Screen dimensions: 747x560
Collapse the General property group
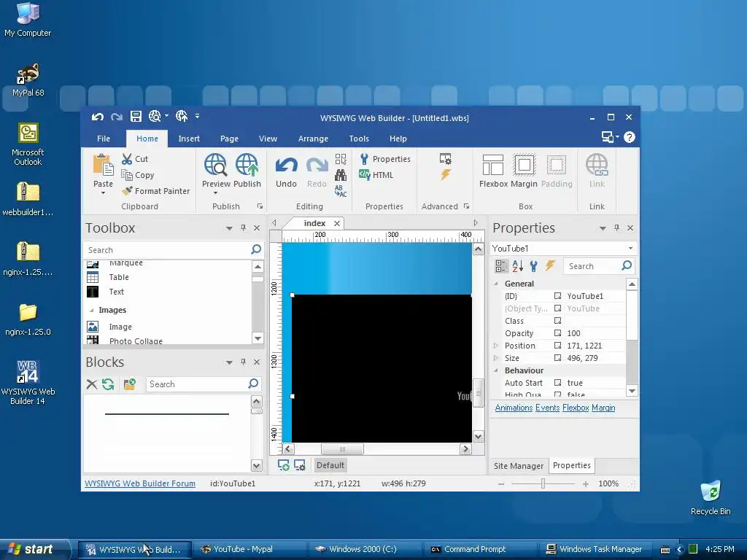[x=495, y=284]
